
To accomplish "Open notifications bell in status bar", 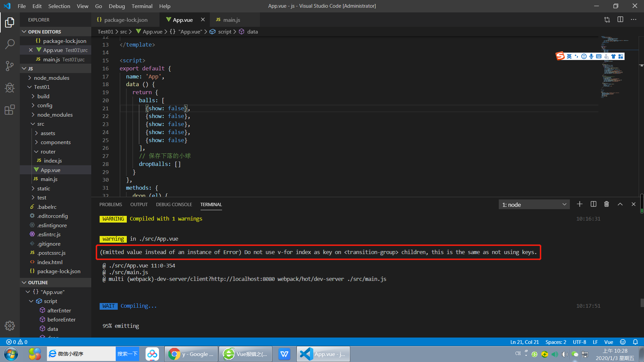I will pos(635,342).
